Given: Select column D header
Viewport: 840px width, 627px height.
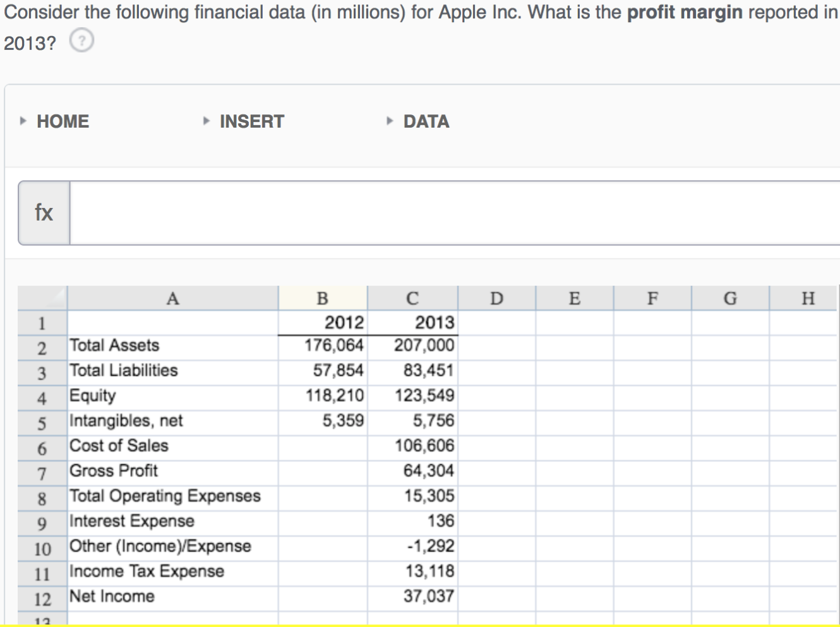Looking at the screenshot, I should [496, 298].
